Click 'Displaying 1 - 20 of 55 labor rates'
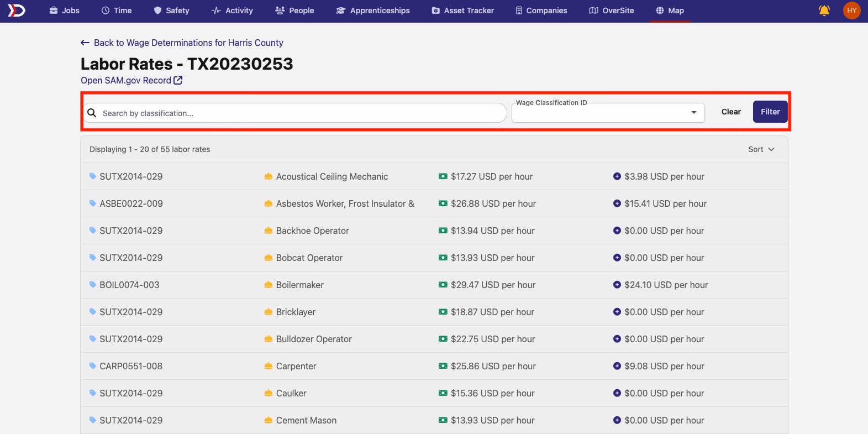 tap(150, 149)
